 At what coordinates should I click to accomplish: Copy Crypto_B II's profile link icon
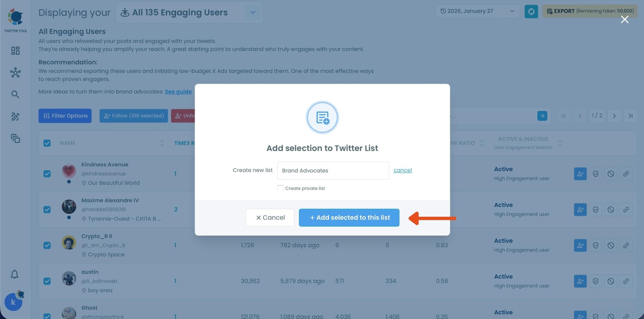(626, 245)
